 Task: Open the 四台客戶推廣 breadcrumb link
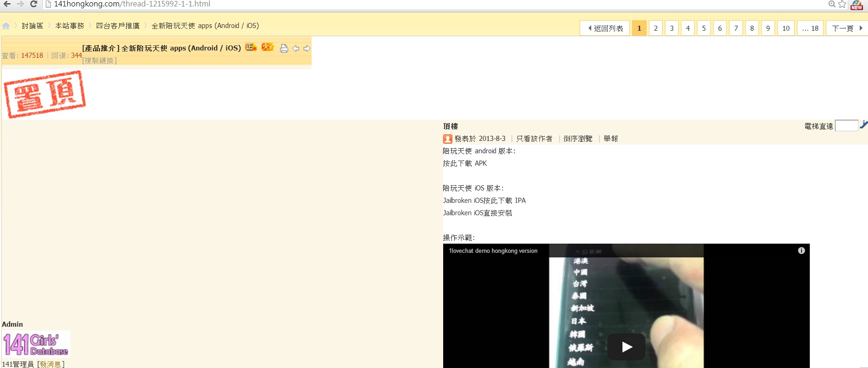tap(118, 26)
